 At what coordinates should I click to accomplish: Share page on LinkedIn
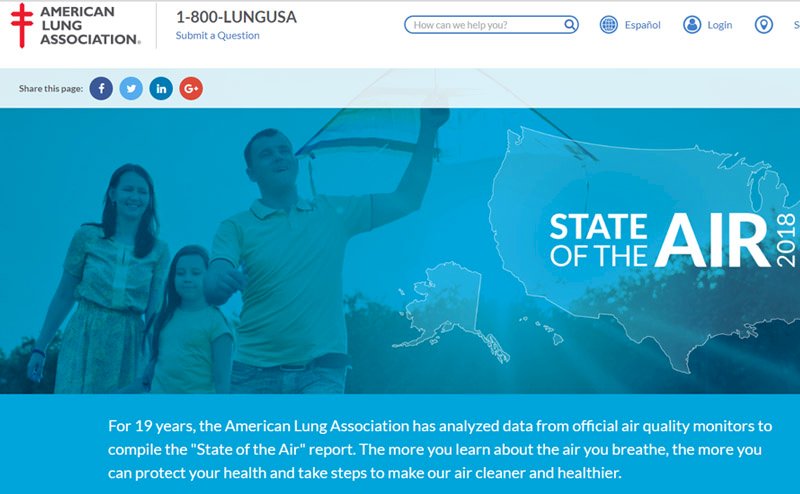tap(161, 89)
